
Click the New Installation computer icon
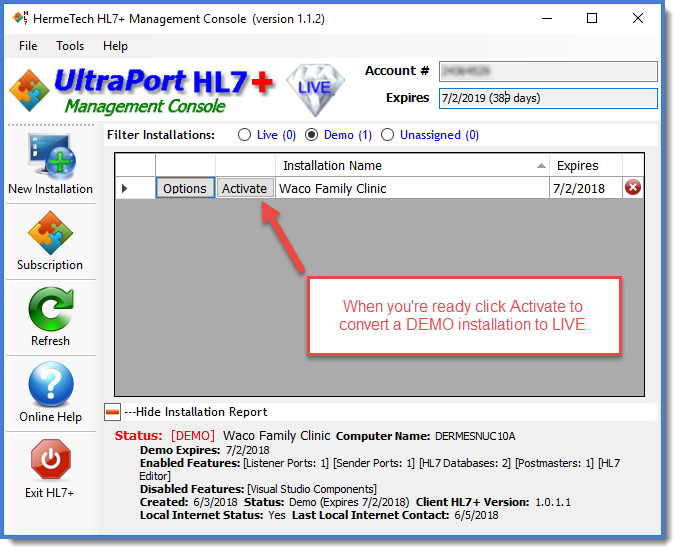tap(52, 156)
